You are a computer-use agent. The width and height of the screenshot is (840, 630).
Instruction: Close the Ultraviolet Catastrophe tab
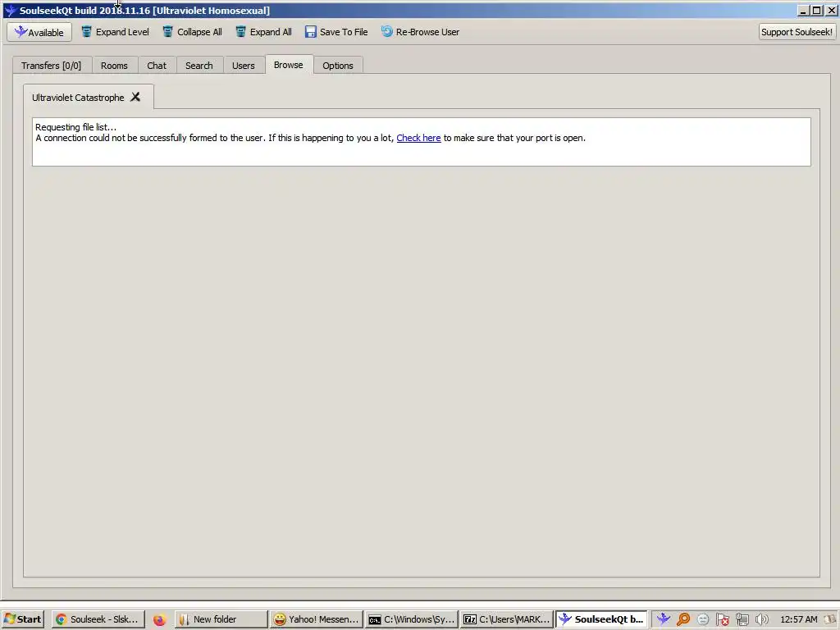(x=135, y=97)
